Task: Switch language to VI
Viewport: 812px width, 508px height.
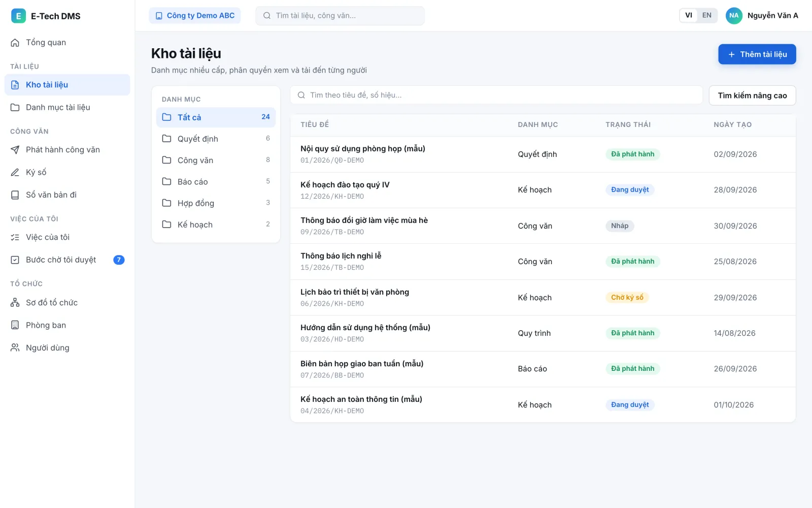Action: pyautogui.click(x=689, y=15)
